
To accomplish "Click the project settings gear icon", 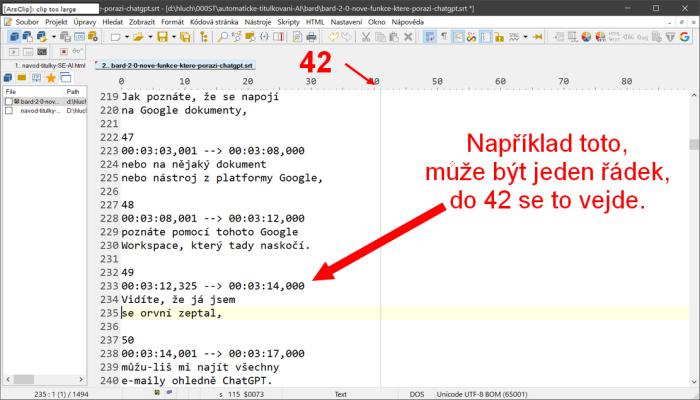I will [93, 37].
